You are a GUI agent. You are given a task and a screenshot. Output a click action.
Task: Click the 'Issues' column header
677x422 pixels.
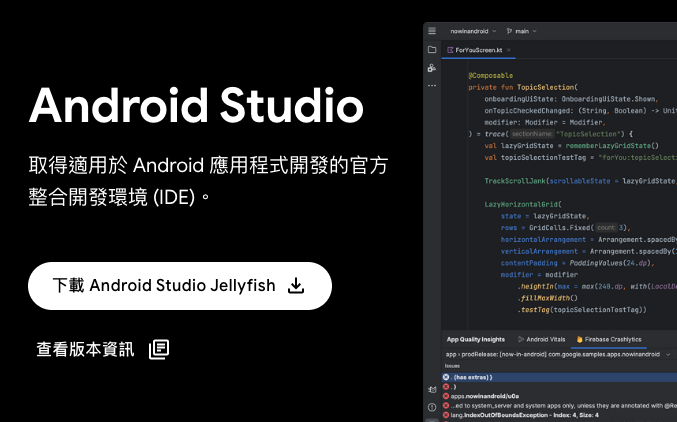pyautogui.click(x=452, y=366)
